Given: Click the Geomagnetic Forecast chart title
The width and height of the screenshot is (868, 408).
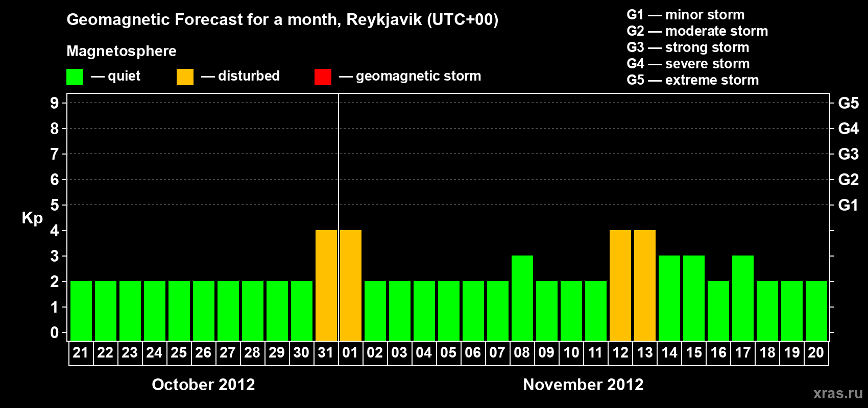Looking at the screenshot, I should (282, 20).
